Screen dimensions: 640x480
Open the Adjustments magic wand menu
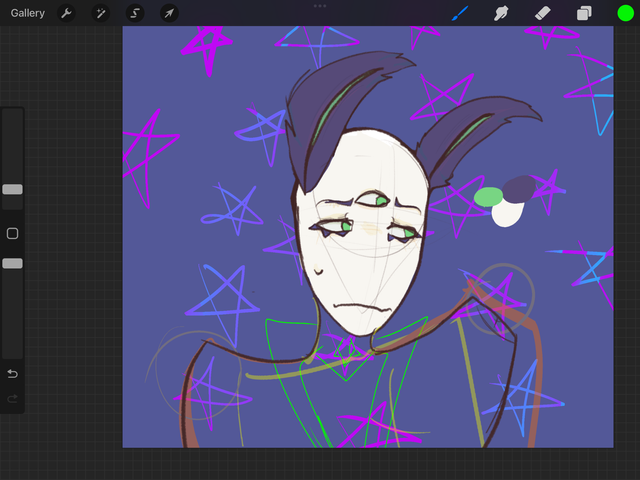100,13
